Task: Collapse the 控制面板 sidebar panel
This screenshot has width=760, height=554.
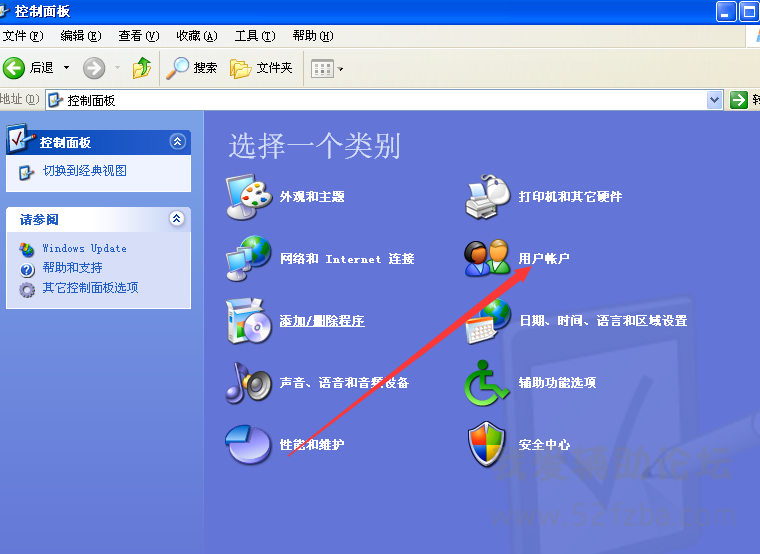Action: [x=178, y=142]
